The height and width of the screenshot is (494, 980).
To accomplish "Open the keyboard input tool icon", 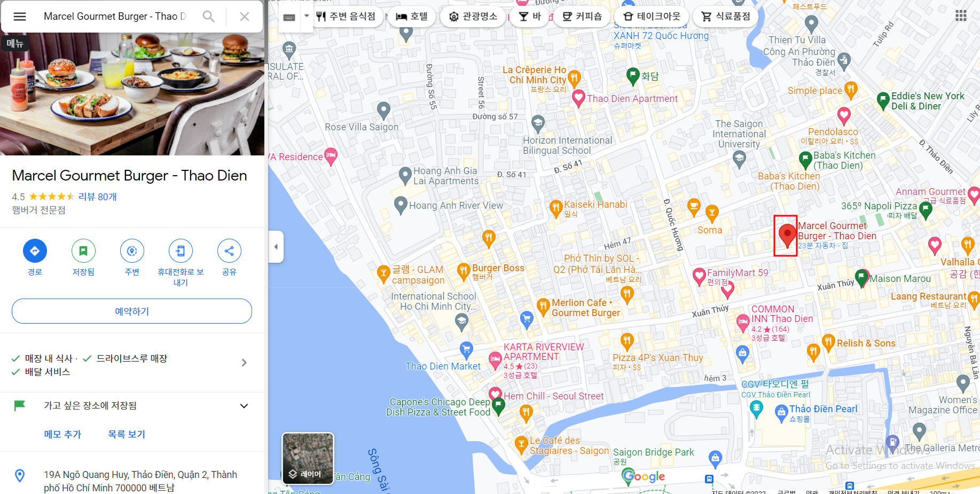I will click(289, 17).
